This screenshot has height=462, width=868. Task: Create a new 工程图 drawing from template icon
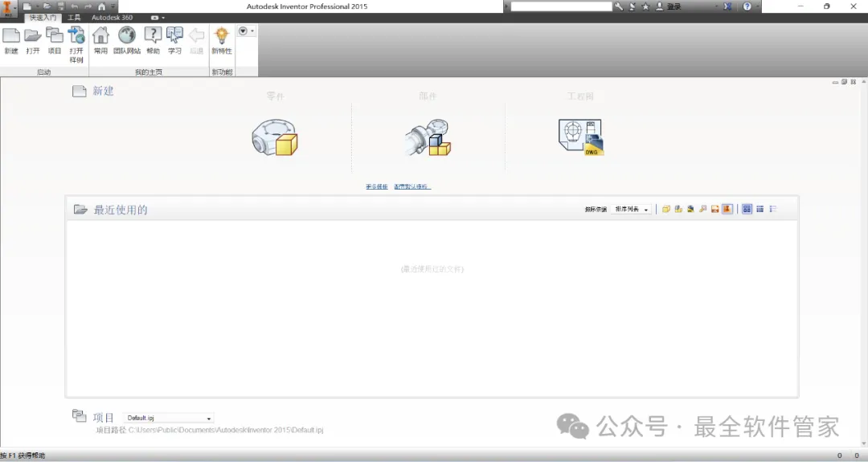(581, 137)
